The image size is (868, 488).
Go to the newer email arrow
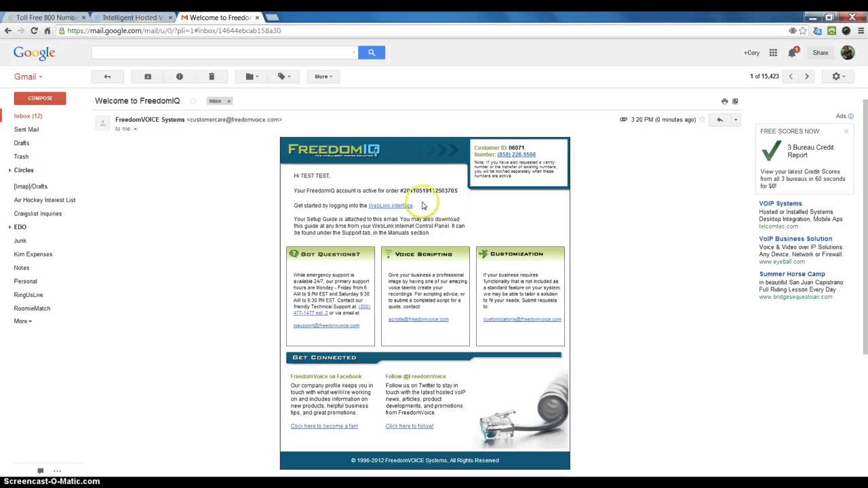tap(791, 77)
